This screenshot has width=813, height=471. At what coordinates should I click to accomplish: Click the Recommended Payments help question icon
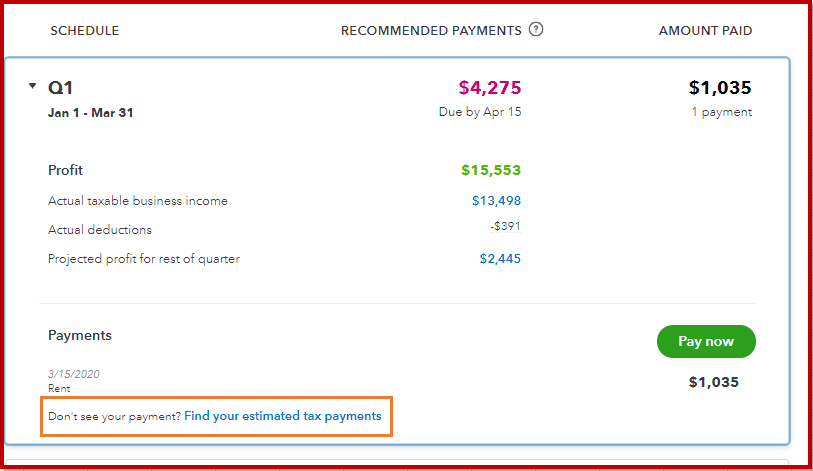536,30
